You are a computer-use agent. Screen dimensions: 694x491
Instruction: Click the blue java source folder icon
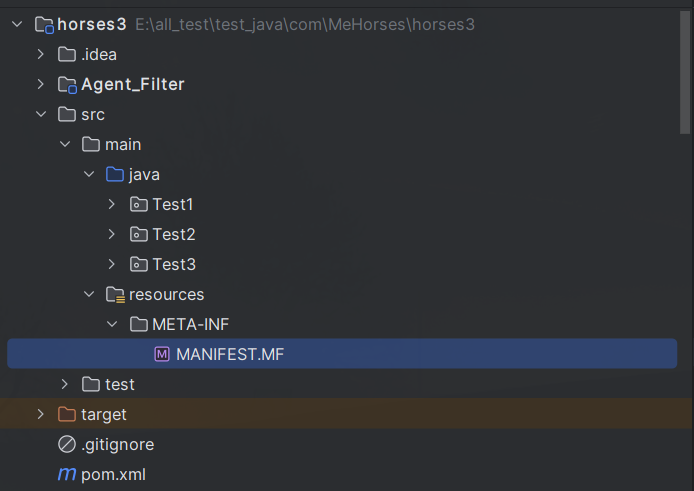click(115, 174)
